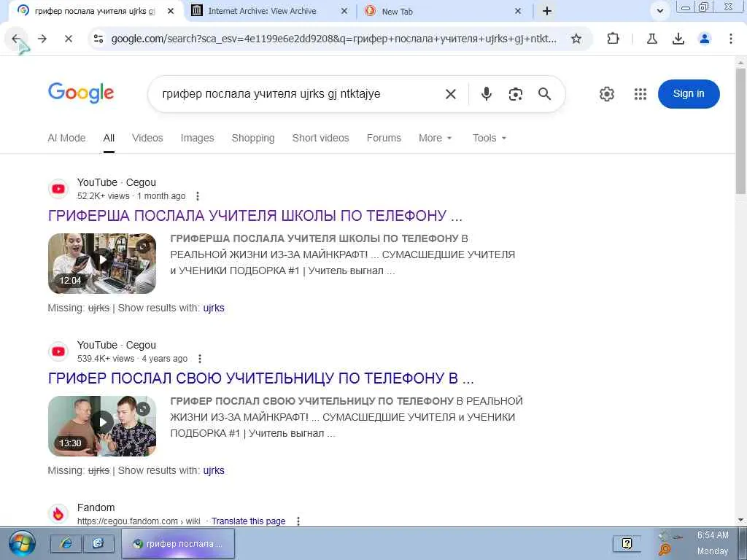Open more options for Fandom result

coord(298,521)
